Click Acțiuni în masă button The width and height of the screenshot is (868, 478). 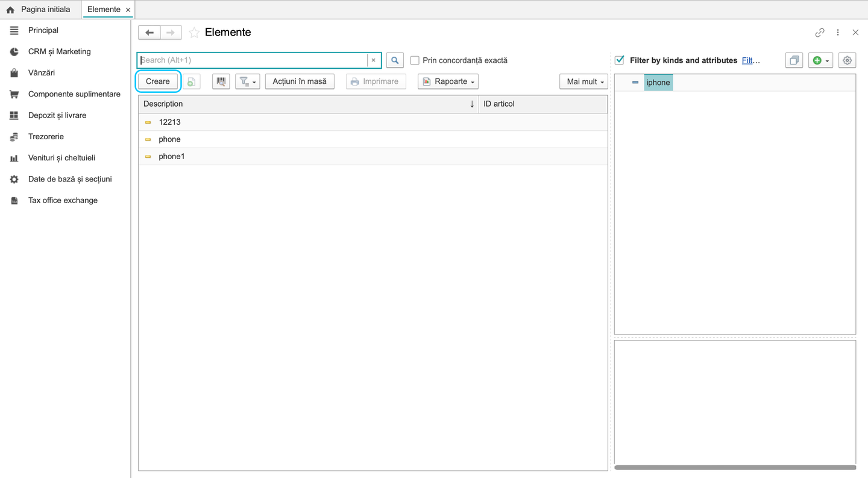[x=300, y=81]
